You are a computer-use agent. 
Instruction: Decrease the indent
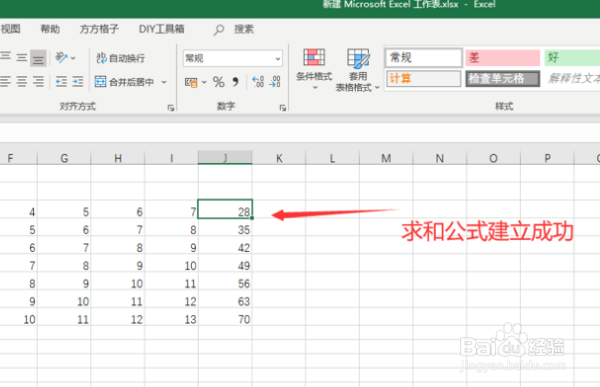pyautogui.click(x=61, y=82)
